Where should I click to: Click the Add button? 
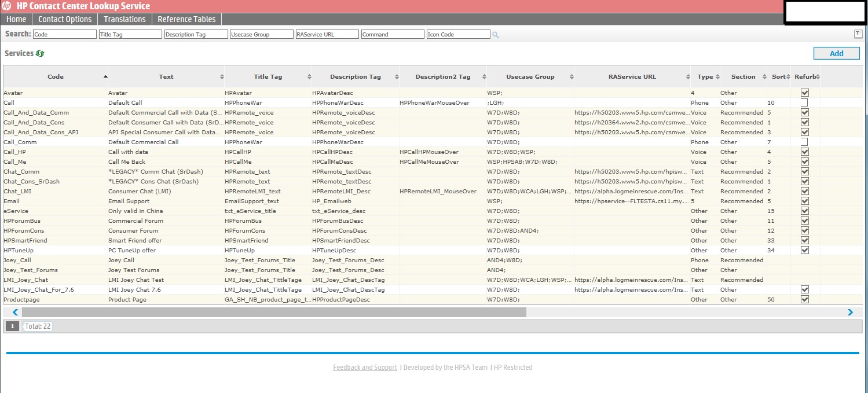tap(837, 53)
